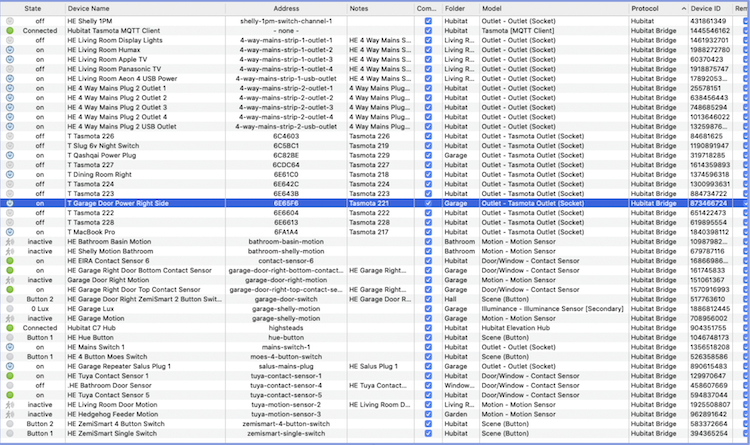The image size is (750, 445).
Task: Click address 6E6613
Action: 286,222
